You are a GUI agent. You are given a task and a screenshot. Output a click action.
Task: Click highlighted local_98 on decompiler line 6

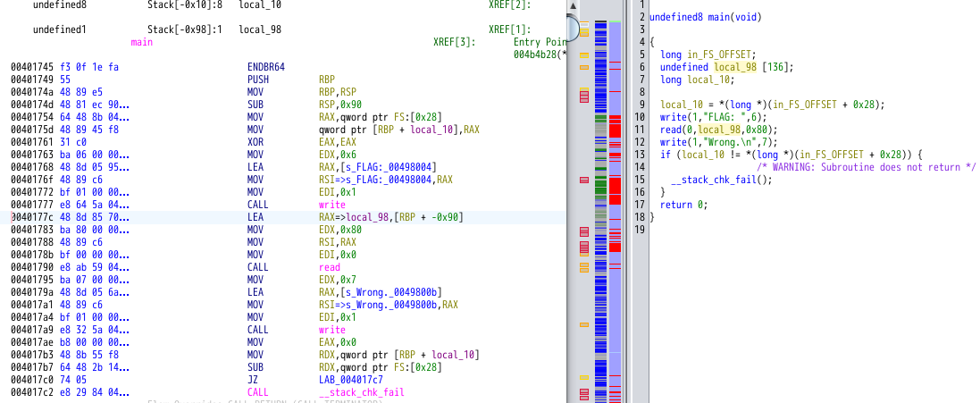(x=735, y=67)
